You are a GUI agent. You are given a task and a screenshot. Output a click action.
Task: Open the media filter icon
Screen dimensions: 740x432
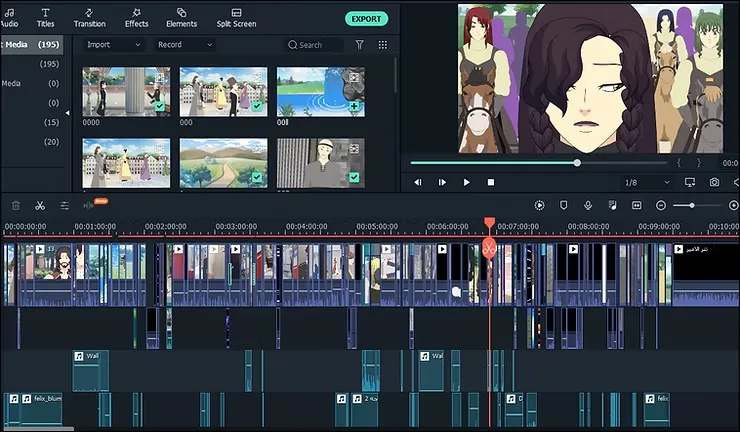[360, 45]
